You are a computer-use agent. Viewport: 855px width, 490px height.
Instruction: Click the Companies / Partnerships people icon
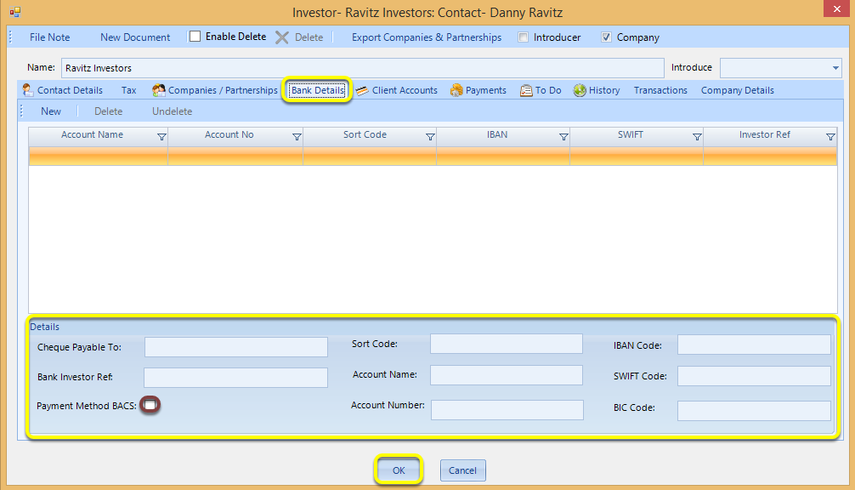pos(159,90)
